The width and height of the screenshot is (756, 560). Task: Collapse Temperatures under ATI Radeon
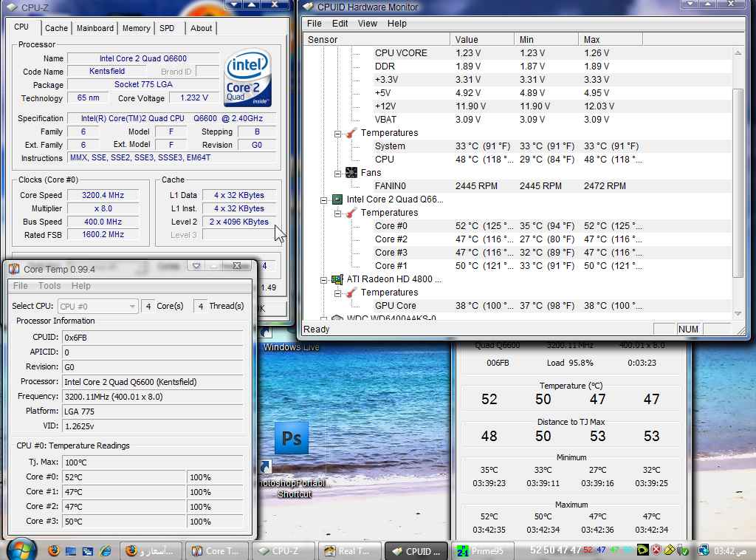tap(337, 294)
